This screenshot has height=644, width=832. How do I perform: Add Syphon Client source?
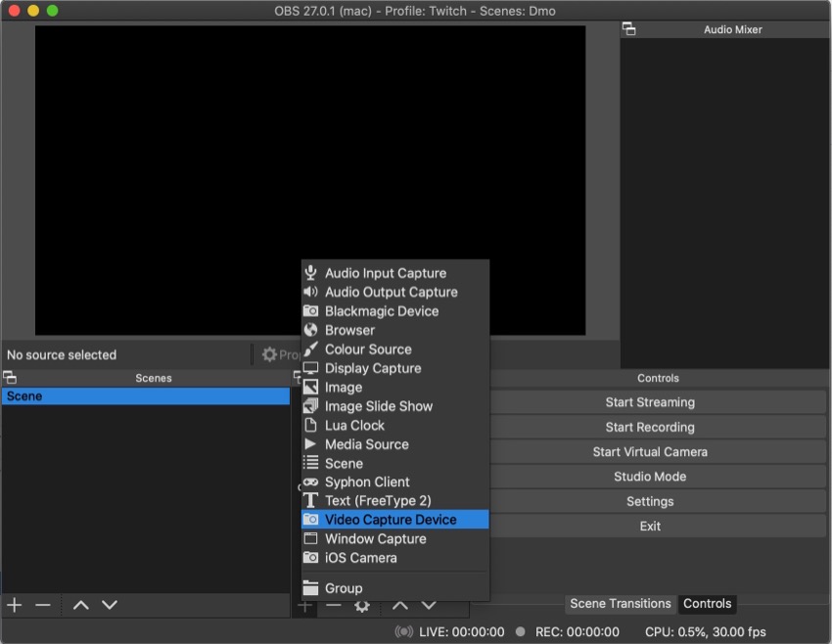(x=394, y=483)
